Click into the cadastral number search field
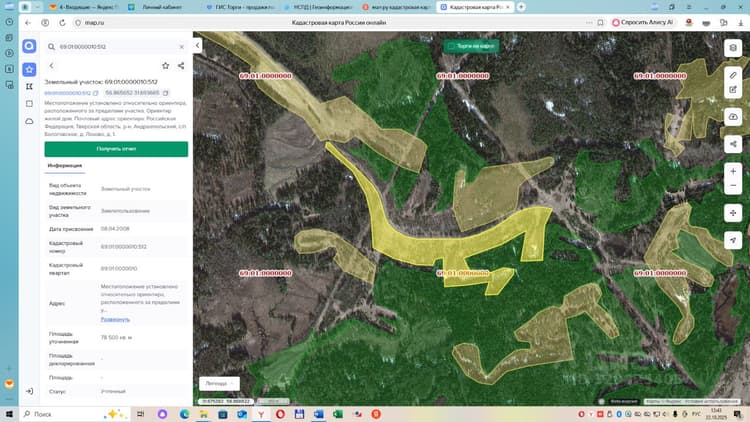 coord(116,47)
